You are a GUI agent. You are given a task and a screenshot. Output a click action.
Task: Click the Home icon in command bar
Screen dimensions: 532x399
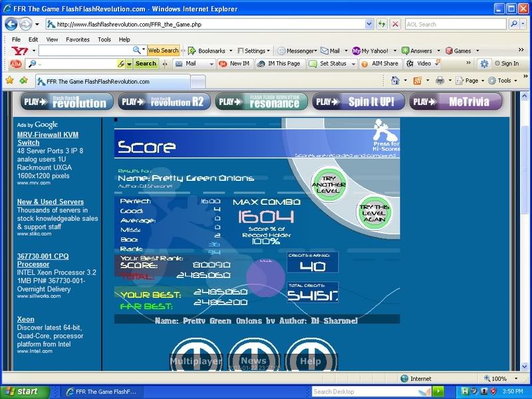click(396, 80)
